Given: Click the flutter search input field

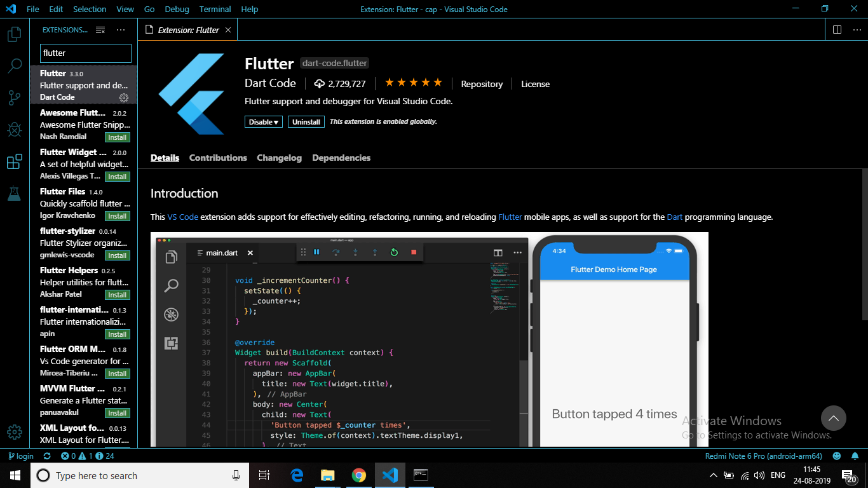Looking at the screenshot, I should tap(85, 53).
